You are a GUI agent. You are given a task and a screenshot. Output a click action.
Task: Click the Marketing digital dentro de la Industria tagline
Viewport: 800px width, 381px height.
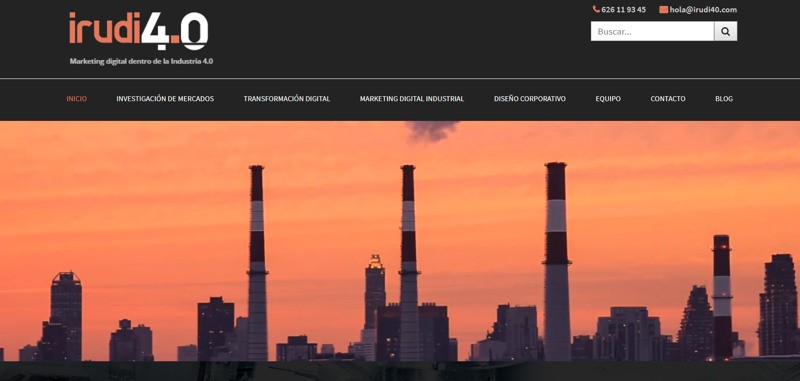[x=141, y=61]
